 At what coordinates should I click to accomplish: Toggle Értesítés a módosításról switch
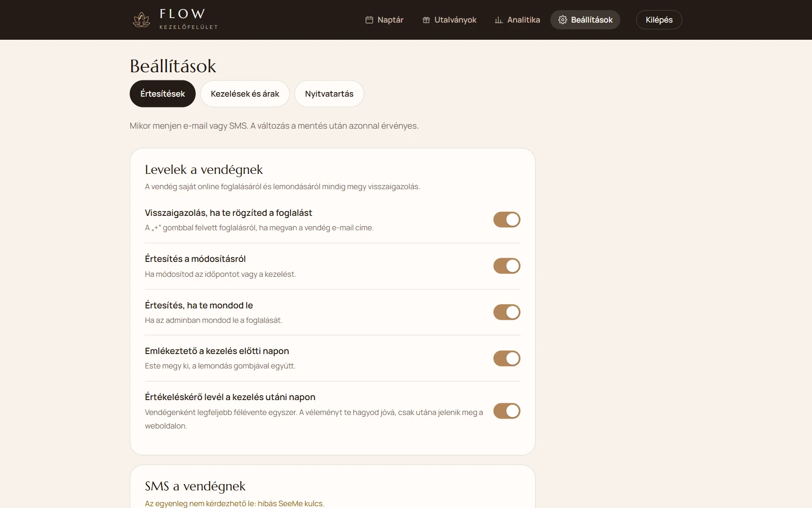tap(507, 266)
